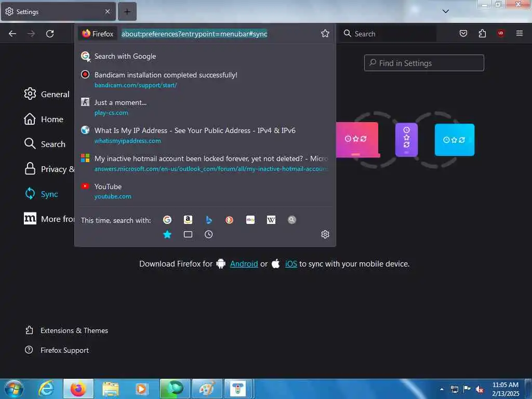Open More from Mozilla category
The image size is (532, 399).
[49, 219]
